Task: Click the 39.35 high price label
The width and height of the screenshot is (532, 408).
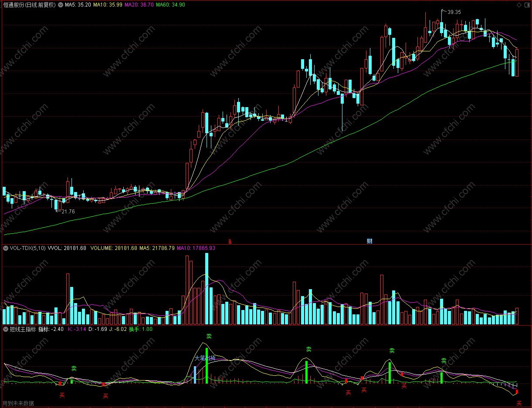Action: (454, 12)
